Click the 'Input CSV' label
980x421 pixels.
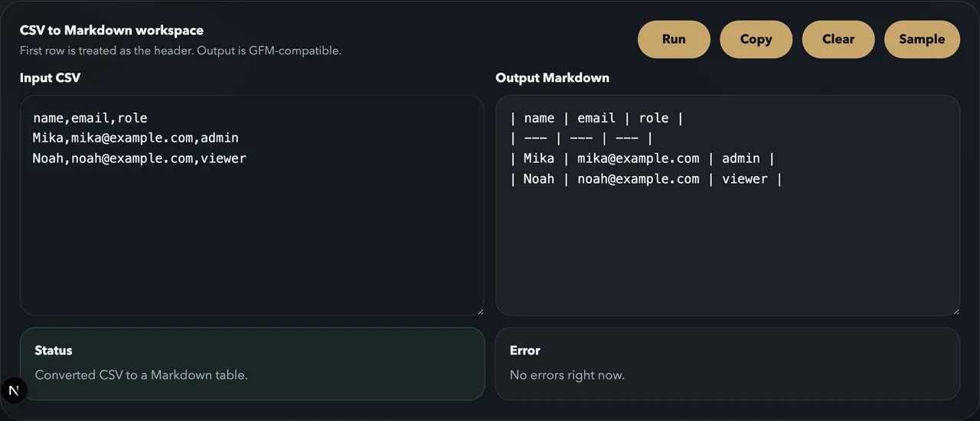tap(50, 77)
